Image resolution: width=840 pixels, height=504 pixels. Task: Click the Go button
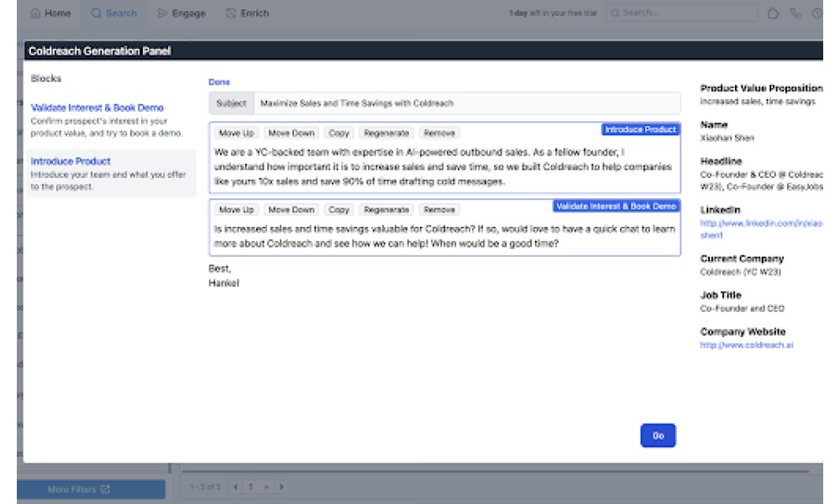[658, 435]
